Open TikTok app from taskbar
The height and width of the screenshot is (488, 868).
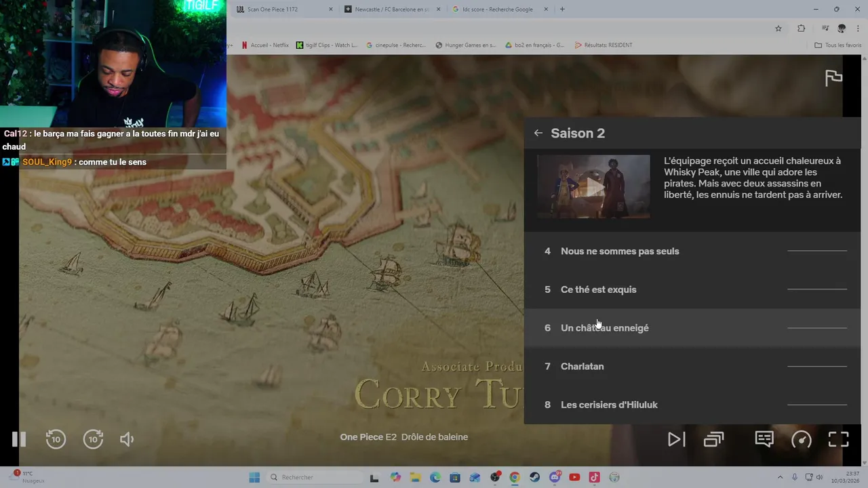pos(595,477)
